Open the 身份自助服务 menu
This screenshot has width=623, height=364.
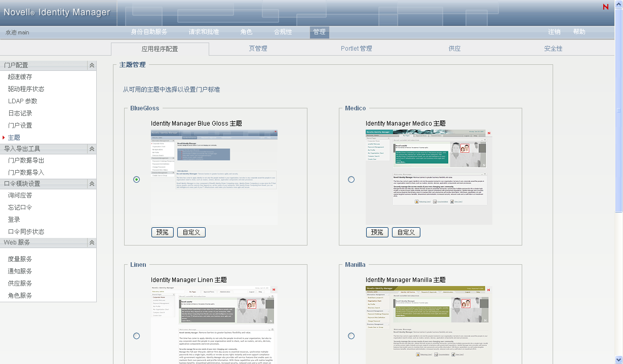click(x=149, y=32)
